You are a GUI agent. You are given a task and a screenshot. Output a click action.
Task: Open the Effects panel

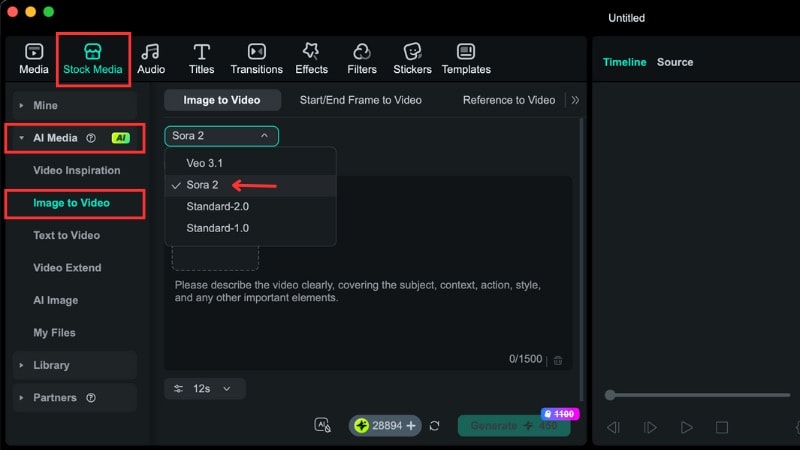pos(311,58)
